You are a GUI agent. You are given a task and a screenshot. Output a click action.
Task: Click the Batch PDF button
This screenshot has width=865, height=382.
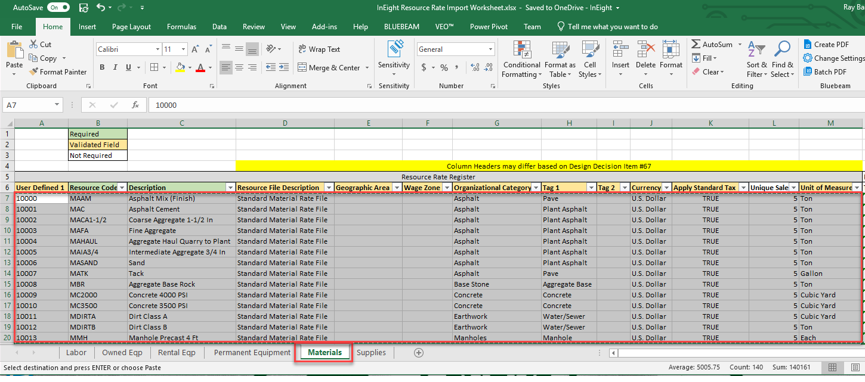825,72
